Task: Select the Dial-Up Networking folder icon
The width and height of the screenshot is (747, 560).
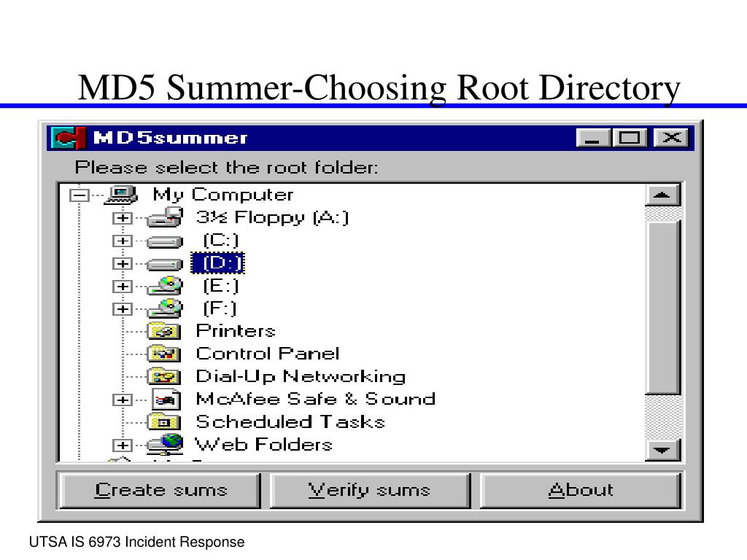Action: click(164, 376)
